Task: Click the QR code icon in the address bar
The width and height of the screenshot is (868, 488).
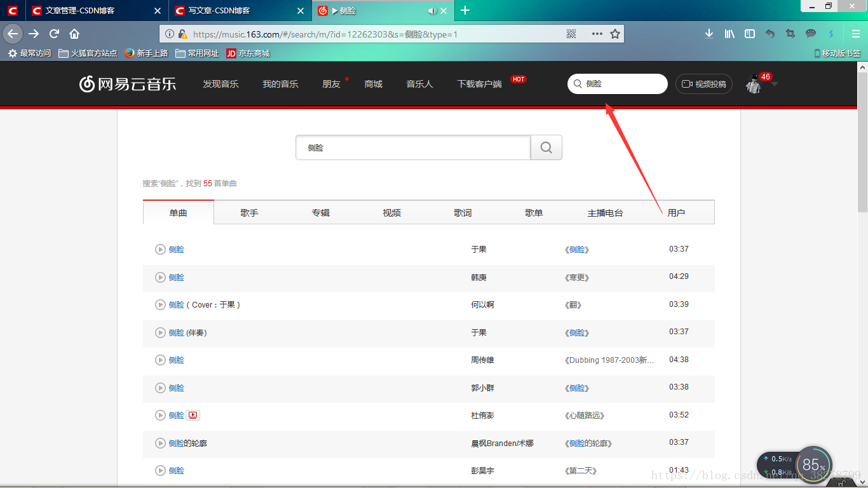Action: tap(571, 34)
